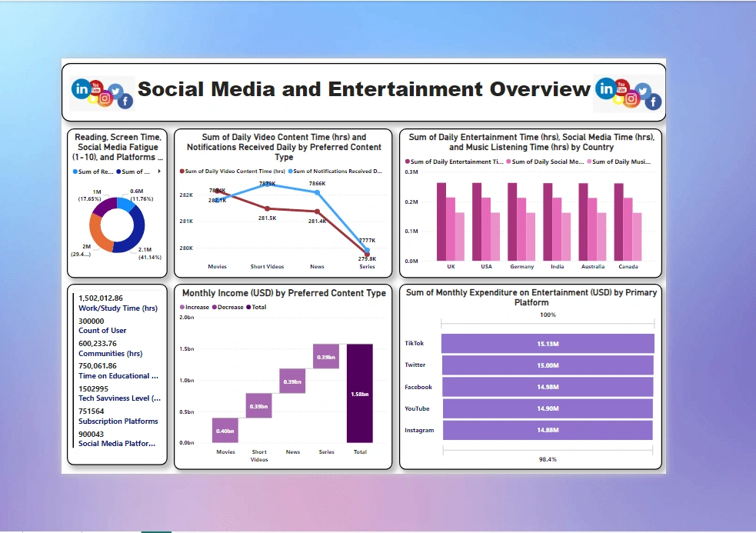
Task: Click the 'Social Media and Entertainment Overview' title
Action: [x=364, y=89]
